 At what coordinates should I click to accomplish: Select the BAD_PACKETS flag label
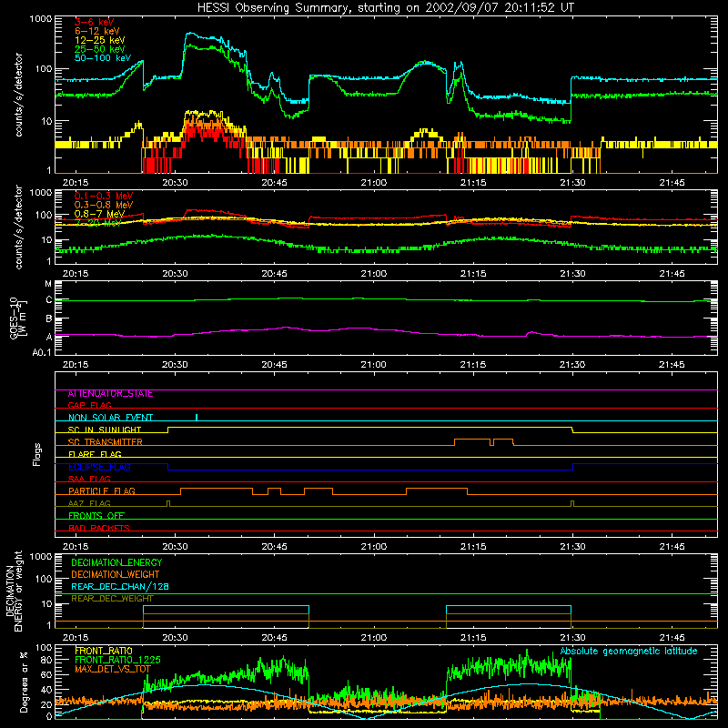[99, 528]
